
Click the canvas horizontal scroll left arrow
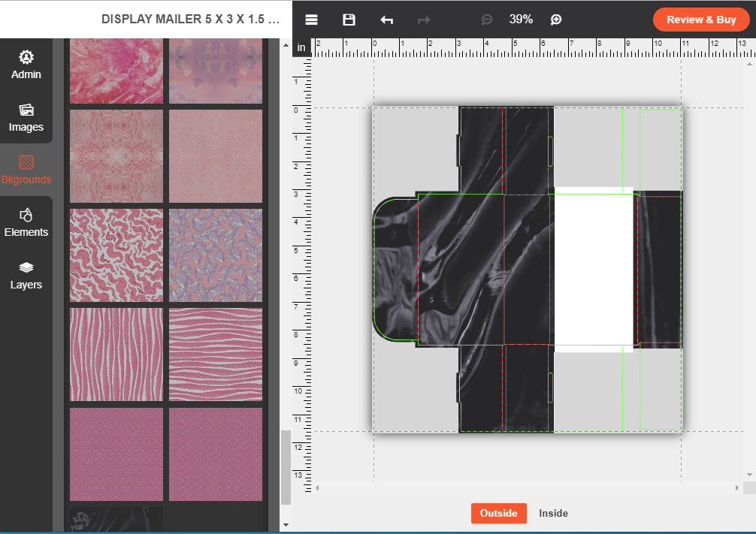click(x=317, y=487)
